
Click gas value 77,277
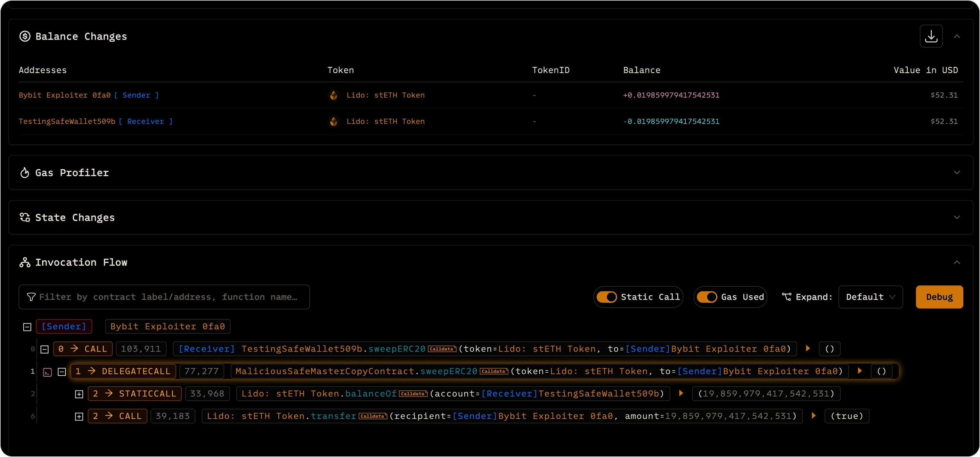(202, 372)
